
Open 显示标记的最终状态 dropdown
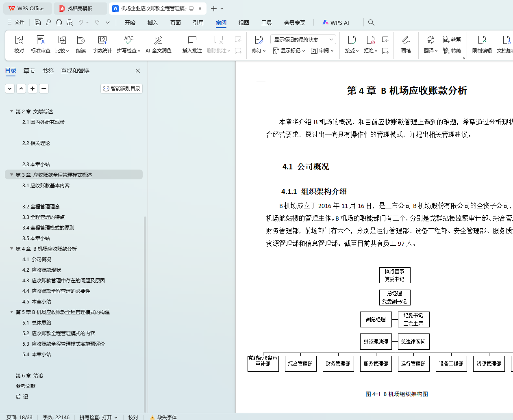point(303,39)
